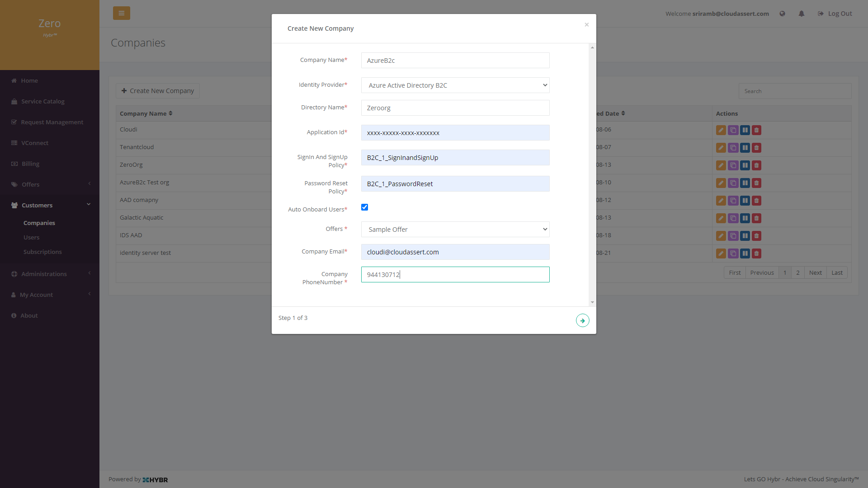The height and width of the screenshot is (488, 868).
Task: Toggle the hamburger sidebar menu button
Action: point(121,13)
